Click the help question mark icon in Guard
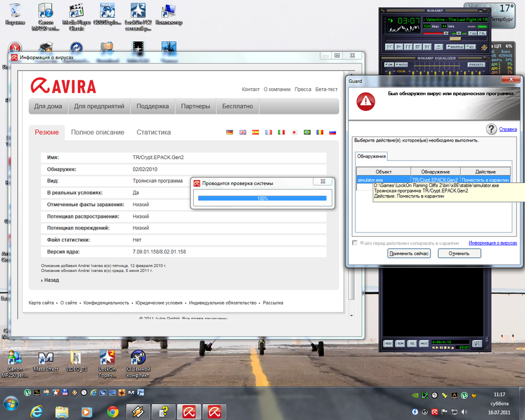525x420 pixels. click(491, 129)
